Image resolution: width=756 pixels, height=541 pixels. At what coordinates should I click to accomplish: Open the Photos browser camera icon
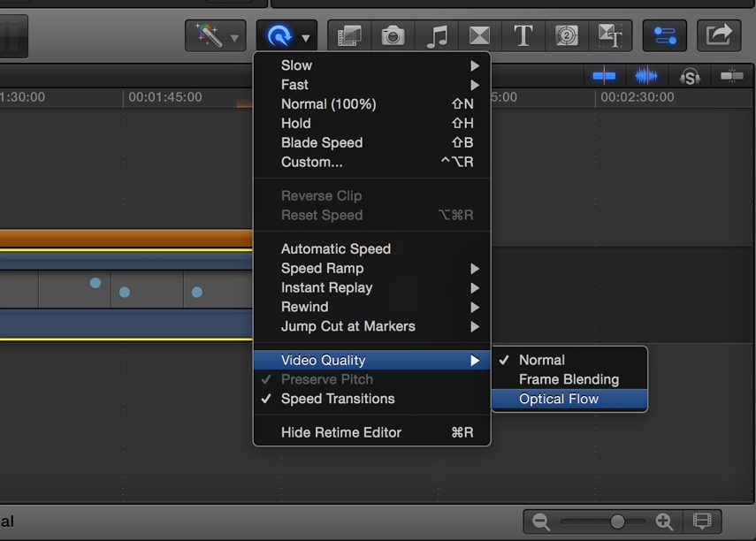392,35
